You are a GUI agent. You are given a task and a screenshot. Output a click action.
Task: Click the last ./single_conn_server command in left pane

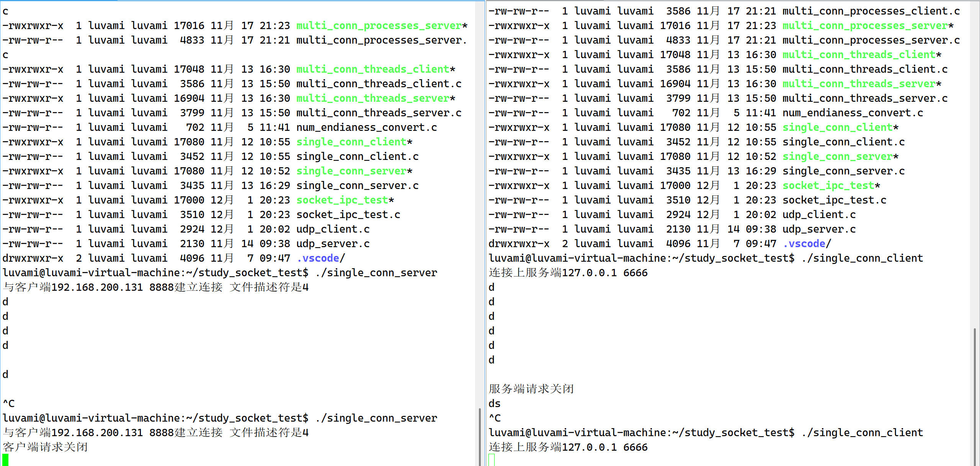(376, 418)
